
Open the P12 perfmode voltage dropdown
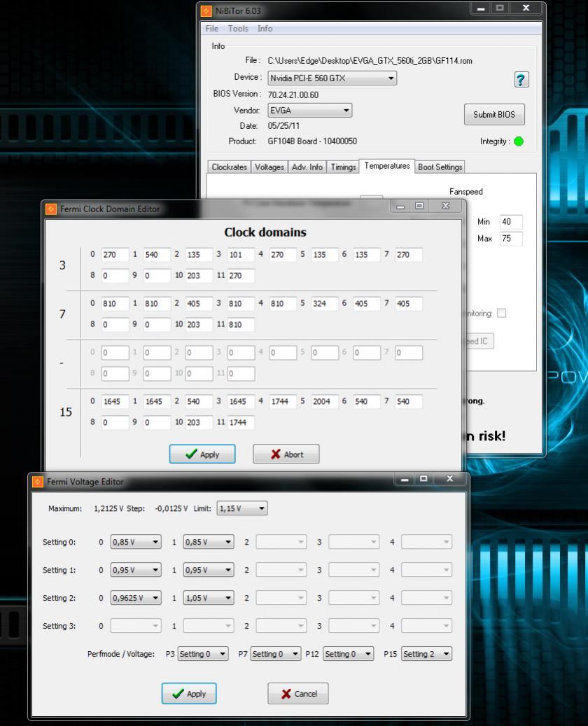tap(348, 654)
